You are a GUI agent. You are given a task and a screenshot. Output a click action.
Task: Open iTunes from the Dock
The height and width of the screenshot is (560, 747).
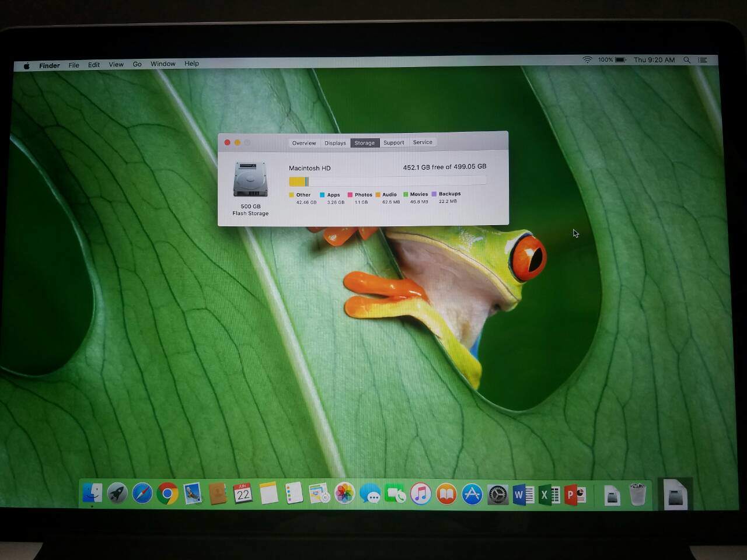click(x=420, y=494)
